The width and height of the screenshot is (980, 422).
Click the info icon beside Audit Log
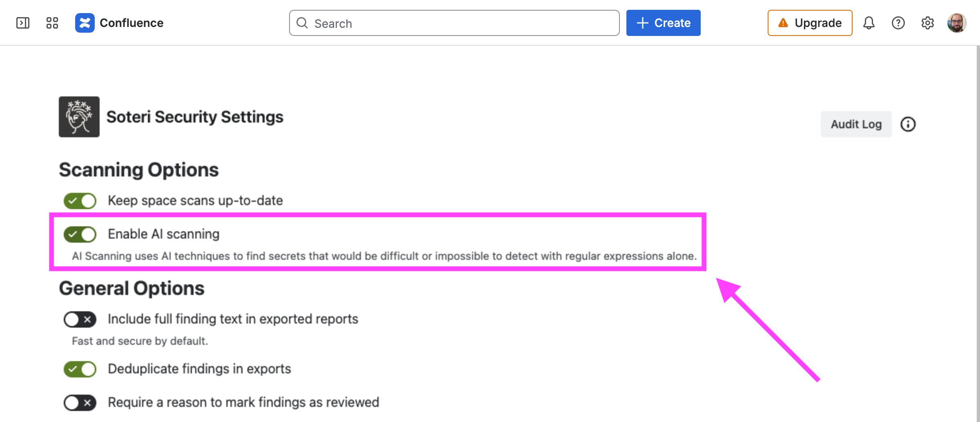(908, 124)
